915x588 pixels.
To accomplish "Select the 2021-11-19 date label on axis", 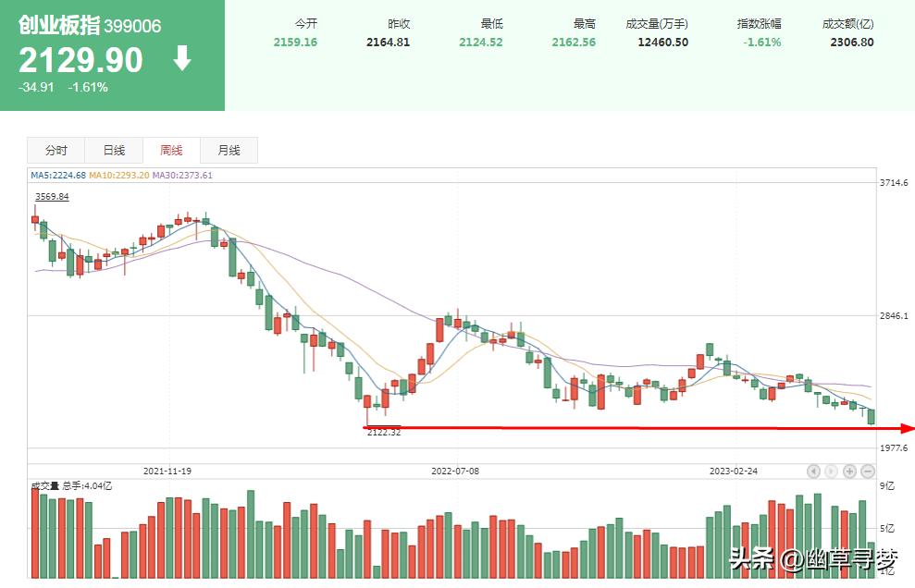I will 169,471.
